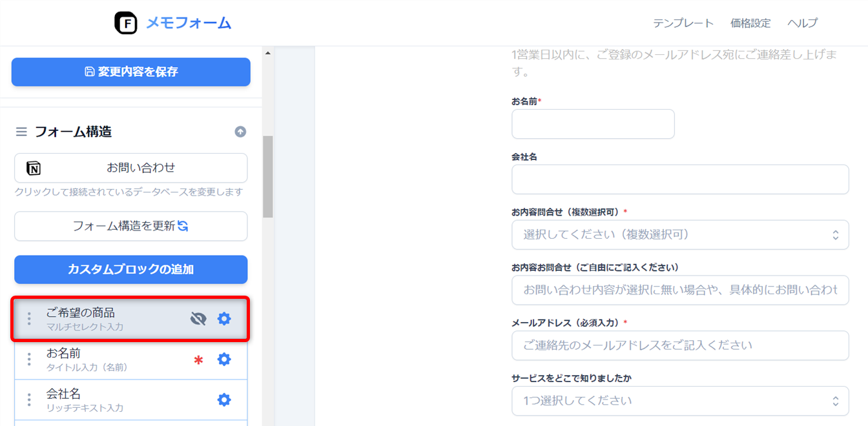
Task: Open settings gear for 会社名 field
Action: (224, 400)
